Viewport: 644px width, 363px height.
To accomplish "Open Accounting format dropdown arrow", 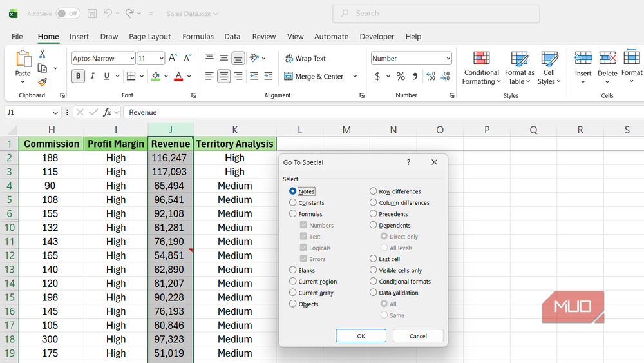I will [388, 77].
